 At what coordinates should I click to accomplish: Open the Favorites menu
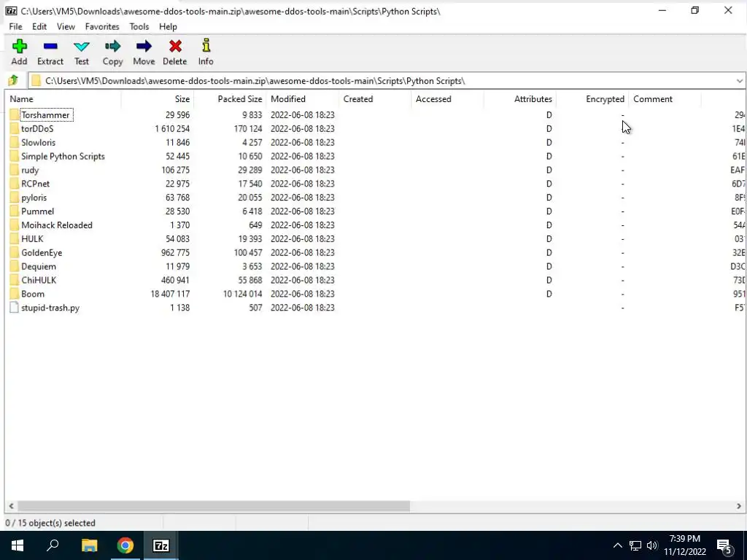click(102, 27)
